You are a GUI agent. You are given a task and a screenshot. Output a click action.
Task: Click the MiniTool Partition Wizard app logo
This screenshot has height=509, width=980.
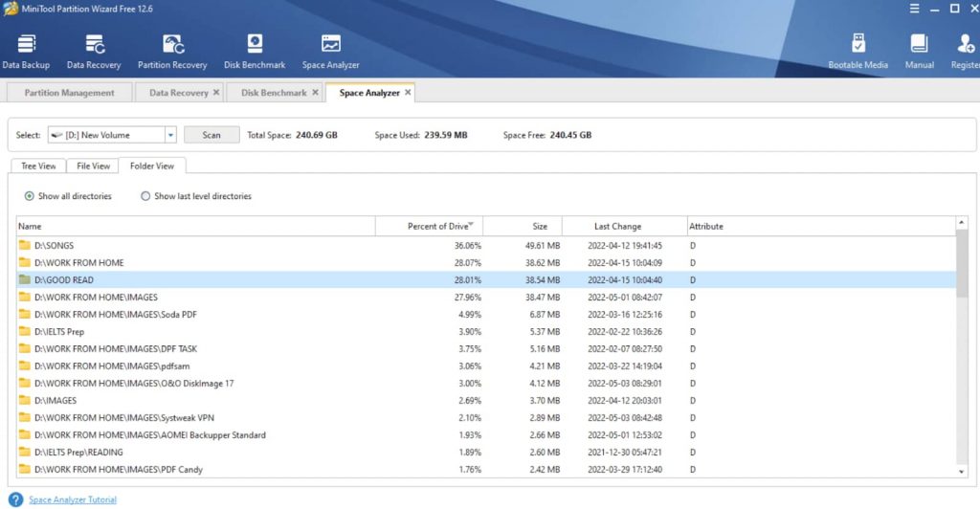point(11,9)
